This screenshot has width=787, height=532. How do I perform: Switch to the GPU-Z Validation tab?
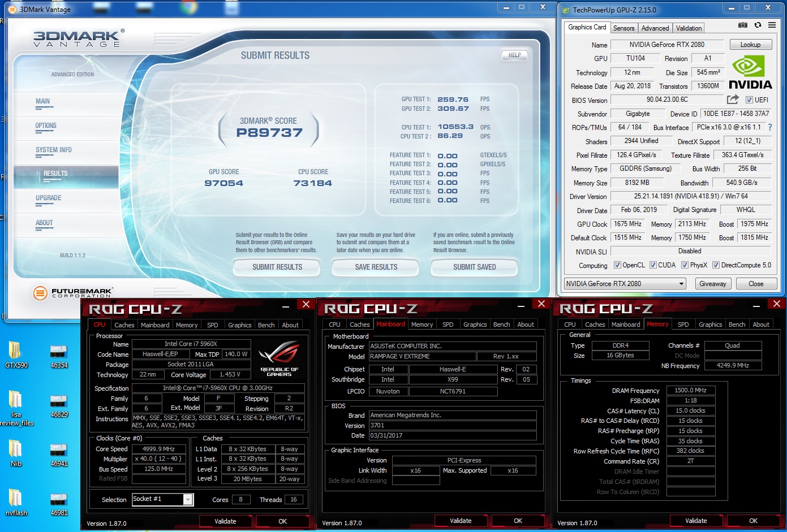coord(689,28)
